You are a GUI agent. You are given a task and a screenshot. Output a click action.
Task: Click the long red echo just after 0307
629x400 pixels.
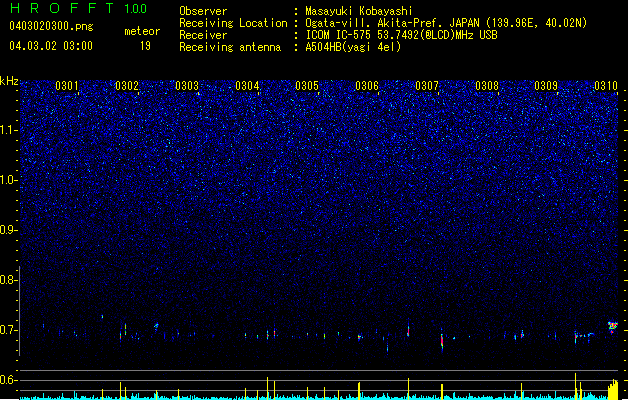pos(442,341)
